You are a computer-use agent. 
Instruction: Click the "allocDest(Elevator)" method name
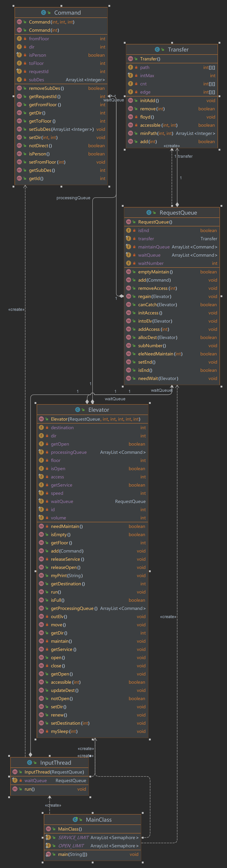click(158, 337)
